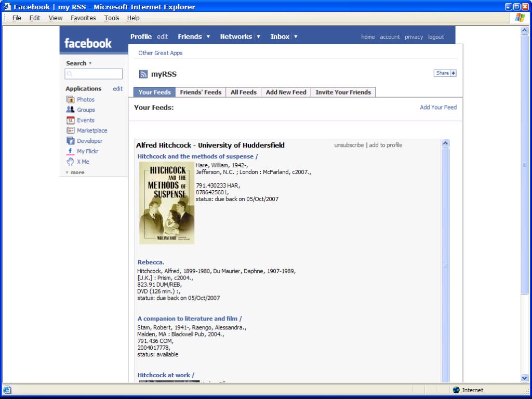Click the status bar page icon

coord(7,390)
